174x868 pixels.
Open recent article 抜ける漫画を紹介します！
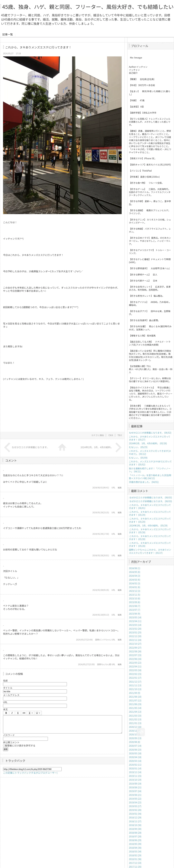(150, 470)
